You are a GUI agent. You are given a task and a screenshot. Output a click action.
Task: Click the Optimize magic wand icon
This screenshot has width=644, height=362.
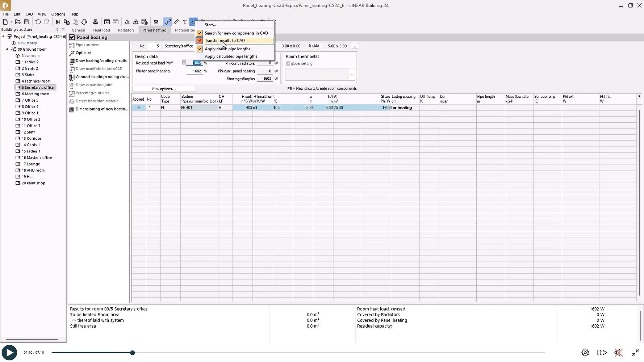[72, 53]
